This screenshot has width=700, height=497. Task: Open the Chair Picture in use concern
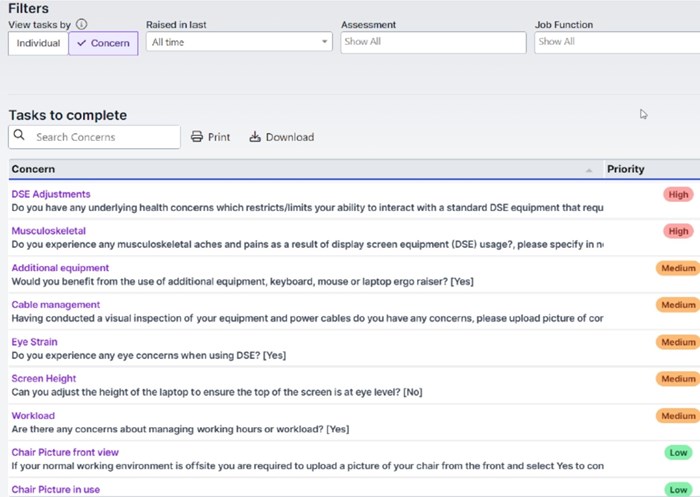point(56,489)
